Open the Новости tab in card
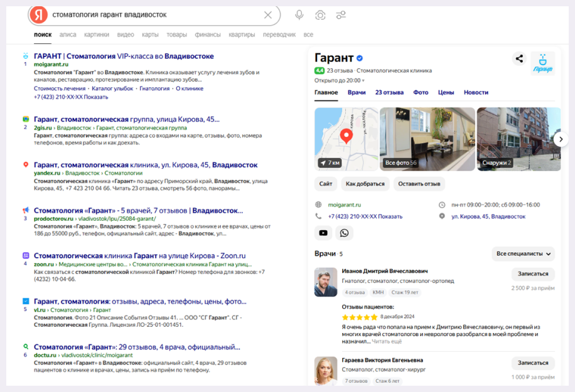 (476, 92)
